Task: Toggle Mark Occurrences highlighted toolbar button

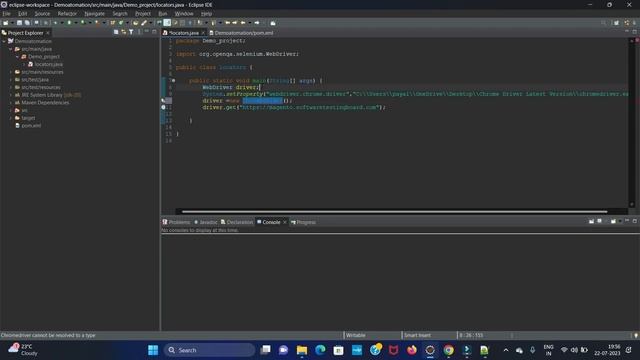Action: (x=167, y=23)
